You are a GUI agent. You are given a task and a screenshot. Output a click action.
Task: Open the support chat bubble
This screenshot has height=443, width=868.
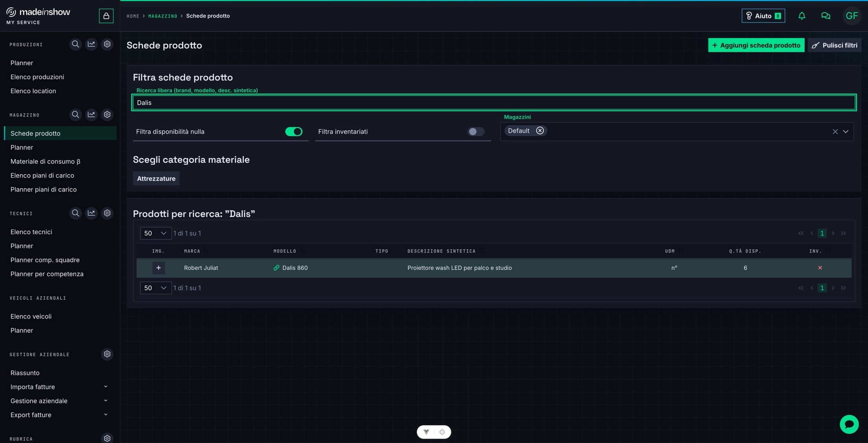click(849, 424)
